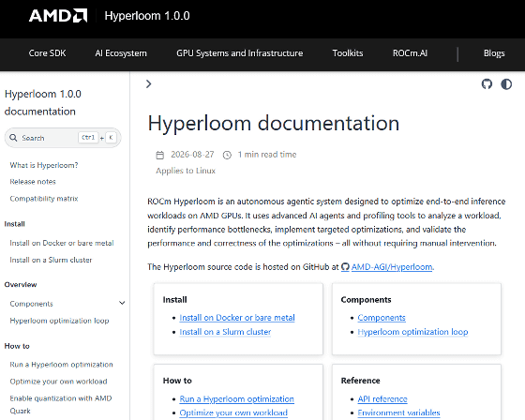Click the Install heading in the sidebar

click(x=15, y=224)
